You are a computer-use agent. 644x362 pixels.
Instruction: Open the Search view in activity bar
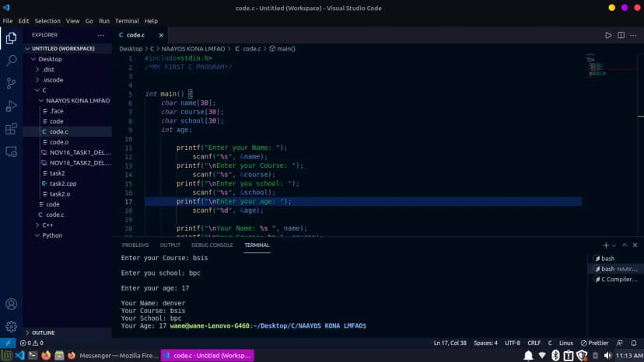pyautogui.click(x=12, y=60)
